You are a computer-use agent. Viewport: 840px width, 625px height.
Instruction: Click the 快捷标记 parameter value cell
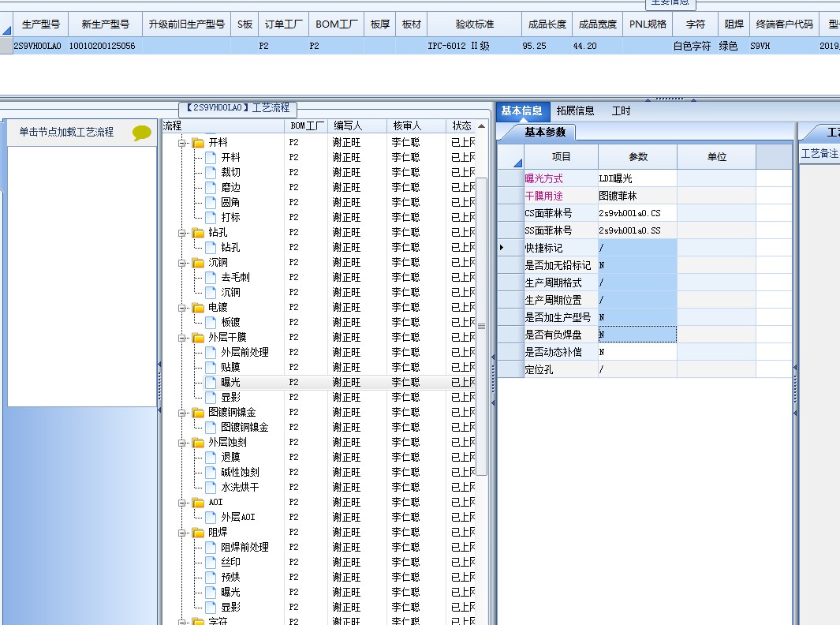(x=637, y=248)
